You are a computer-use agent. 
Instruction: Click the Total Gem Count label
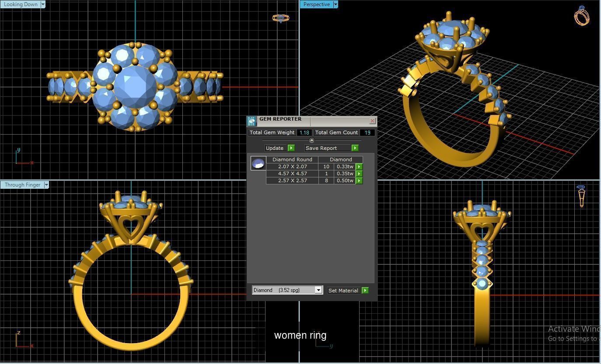click(336, 132)
